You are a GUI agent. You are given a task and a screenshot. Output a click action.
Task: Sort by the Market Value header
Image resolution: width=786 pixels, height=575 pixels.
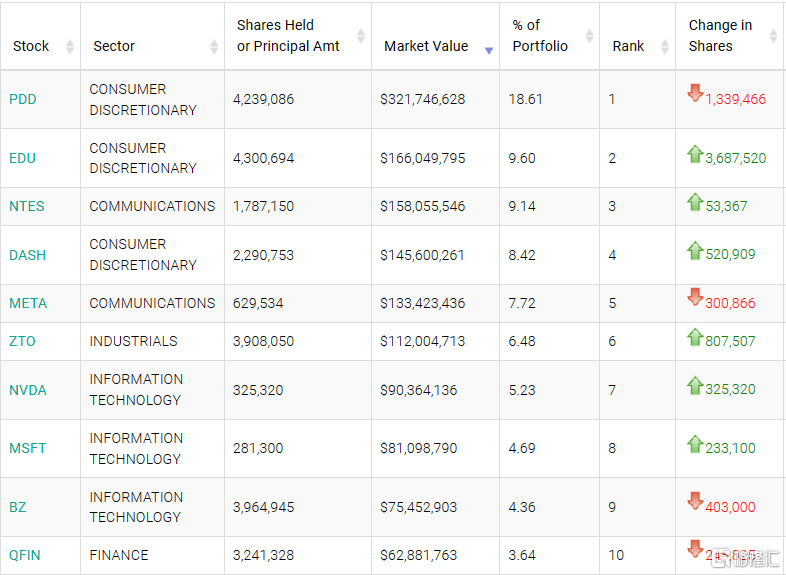[426, 46]
